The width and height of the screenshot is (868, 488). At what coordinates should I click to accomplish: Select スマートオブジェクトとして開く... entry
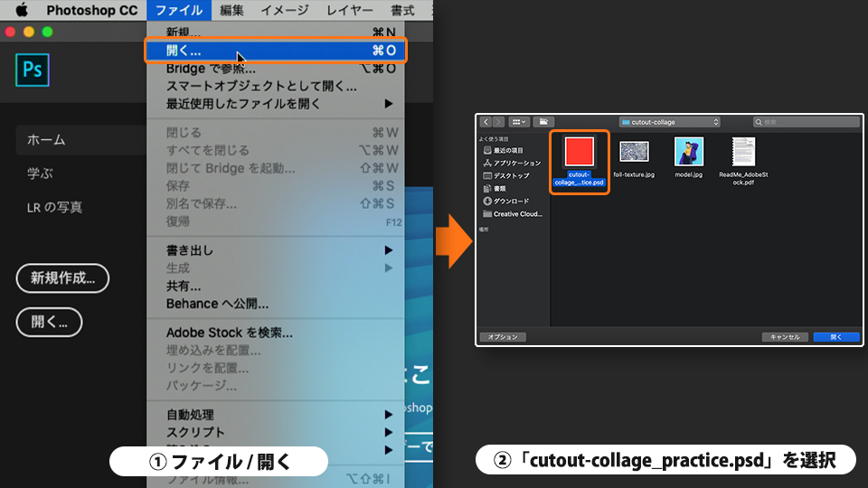(276, 87)
